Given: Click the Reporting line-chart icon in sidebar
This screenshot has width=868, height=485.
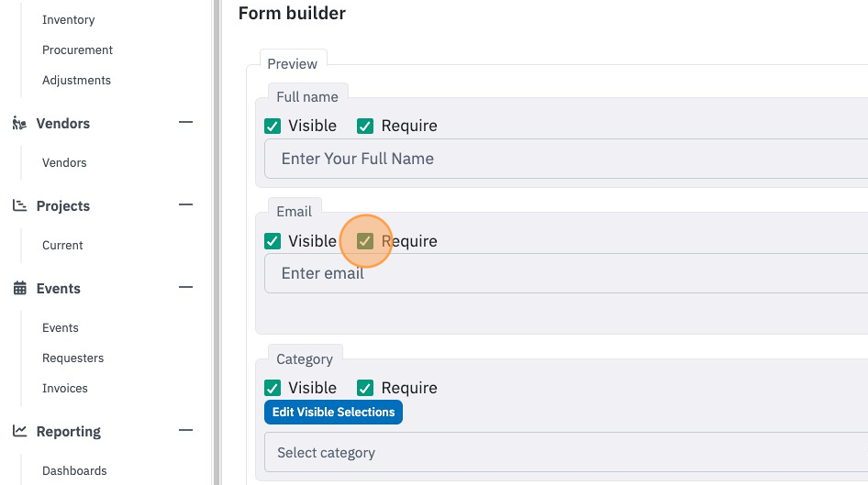Looking at the screenshot, I should [x=19, y=431].
